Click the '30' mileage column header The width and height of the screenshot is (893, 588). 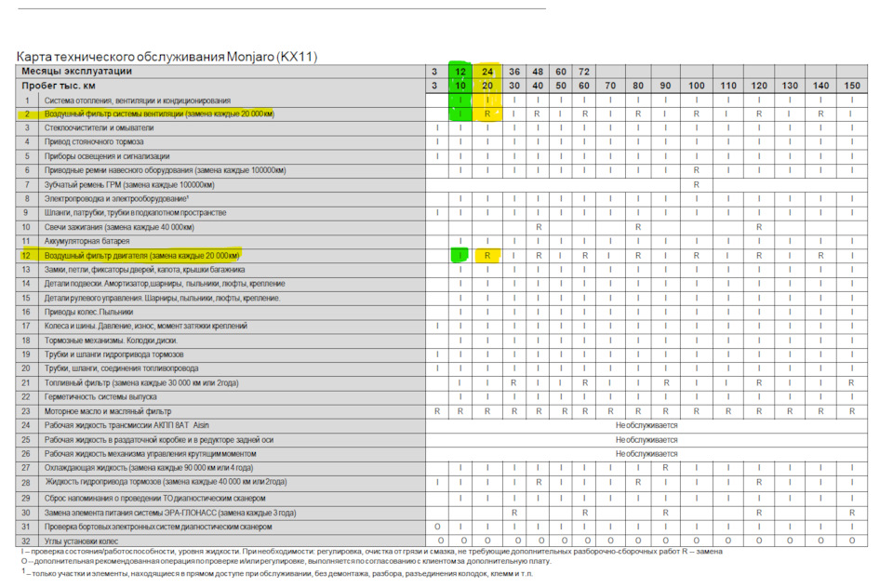point(514,86)
